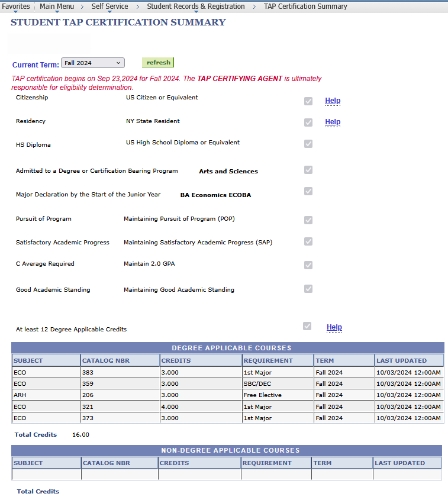Toggle the HS Diploma checkbox
The width and height of the screenshot is (448, 500).
click(x=308, y=144)
